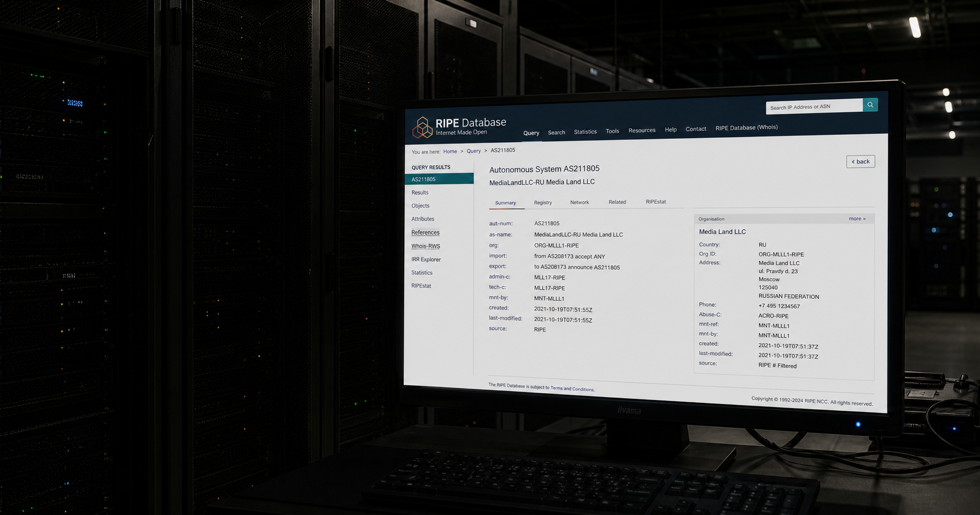Open the Resources menu
This screenshot has height=515, width=980.
pos(642,130)
